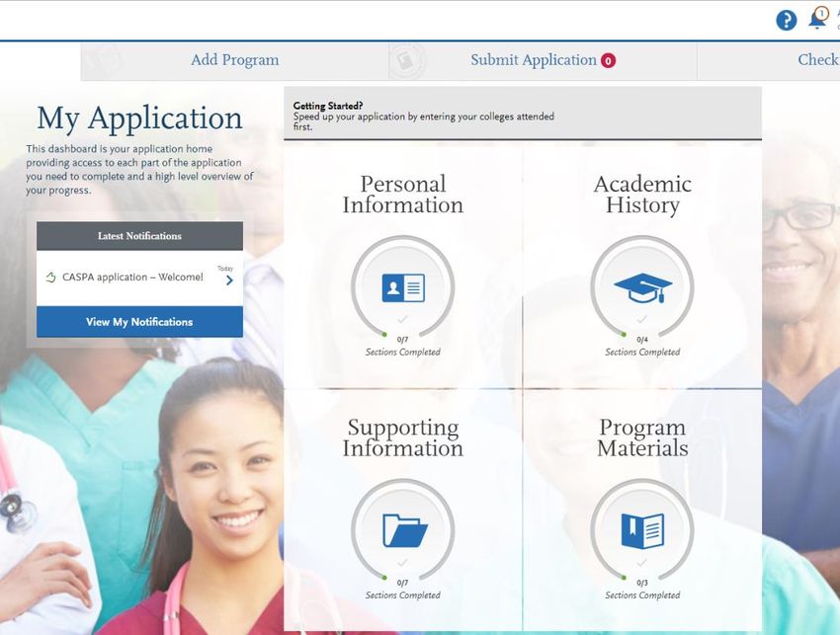Click the '0/7' count under Personal Information
The height and width of the screenshot is (635, 840).
(x=403, y=340)
